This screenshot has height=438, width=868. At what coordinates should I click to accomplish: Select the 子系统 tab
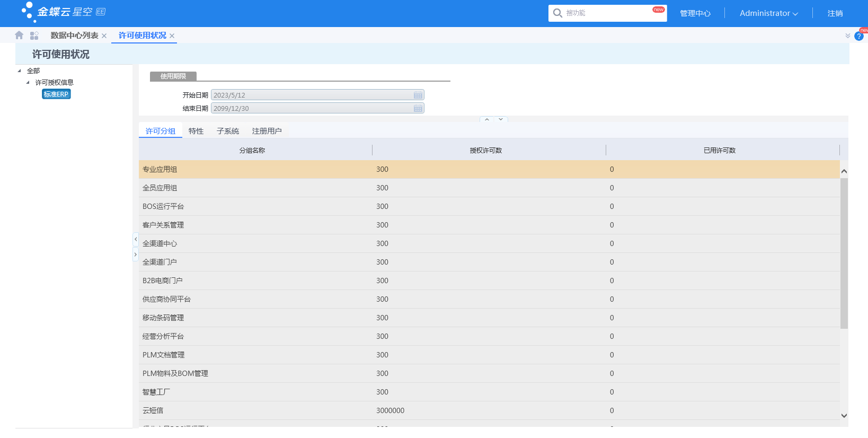[x=228, y=131]
